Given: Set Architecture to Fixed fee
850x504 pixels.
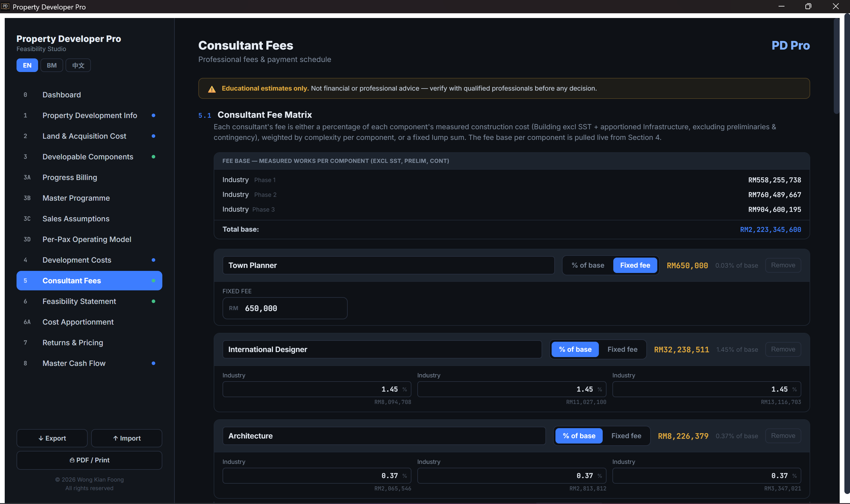Looking at the screenshot, I should (626, 436).
